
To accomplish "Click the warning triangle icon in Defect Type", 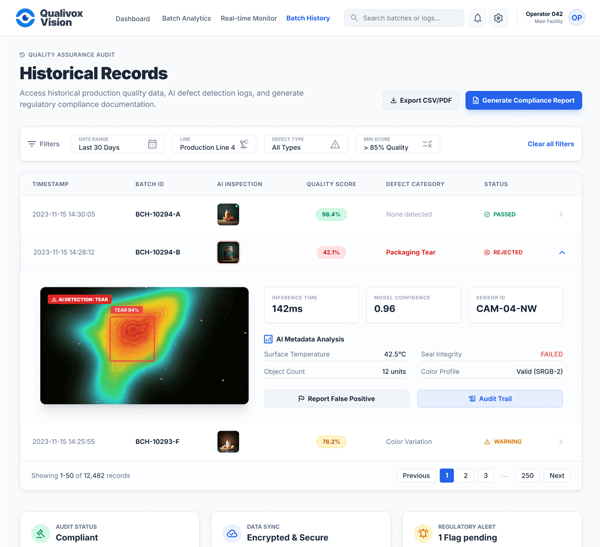I will point(335,144).
